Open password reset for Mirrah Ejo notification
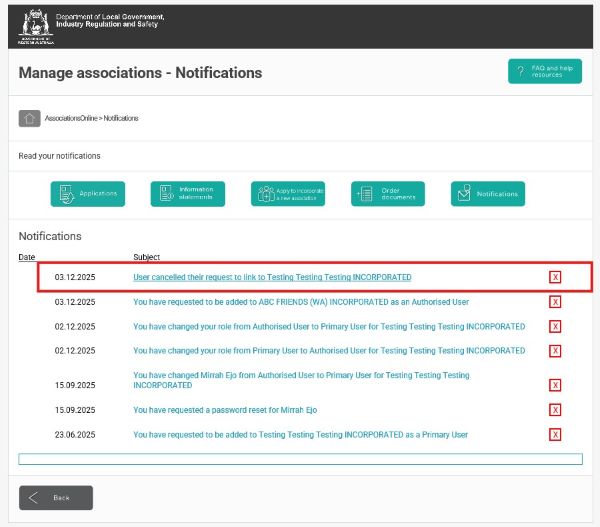The image size is (600, 527). [x=225, y=409]
